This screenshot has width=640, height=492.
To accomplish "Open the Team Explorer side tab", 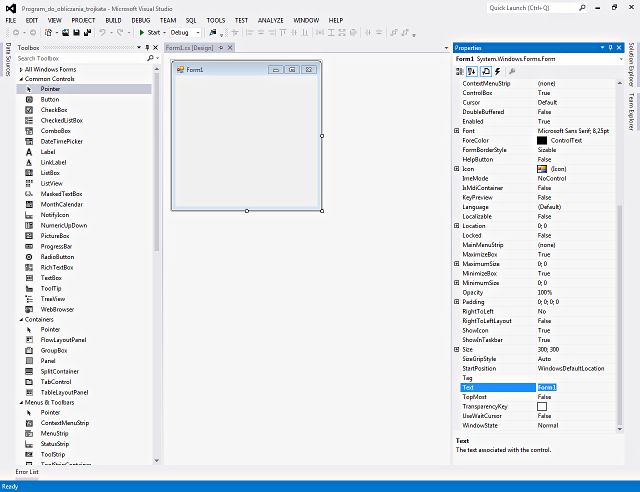I will pos(631,112).
